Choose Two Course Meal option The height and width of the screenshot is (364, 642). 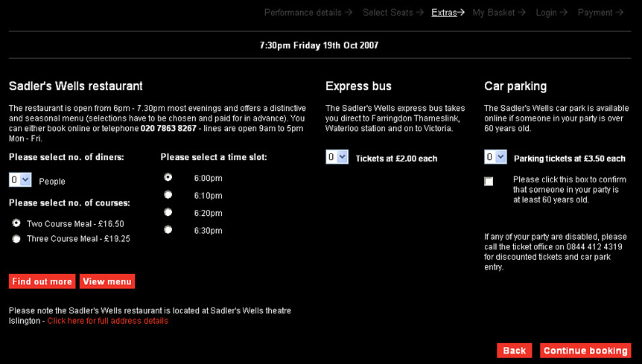tap(16, 223)
